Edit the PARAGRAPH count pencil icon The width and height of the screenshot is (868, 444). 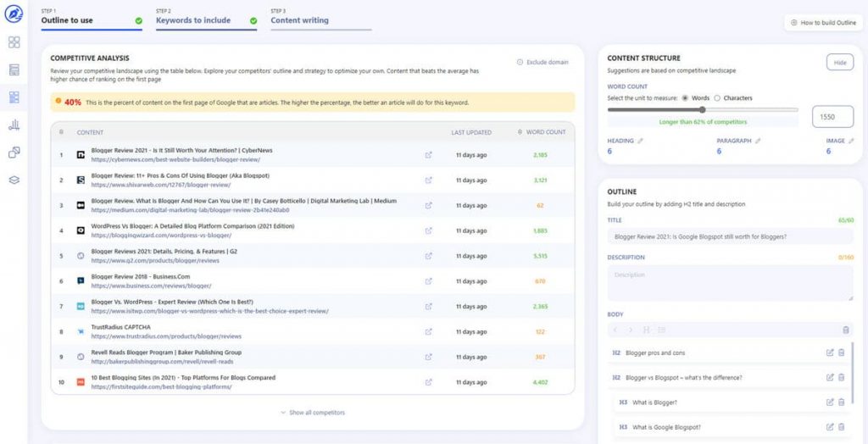coord(758,141)
